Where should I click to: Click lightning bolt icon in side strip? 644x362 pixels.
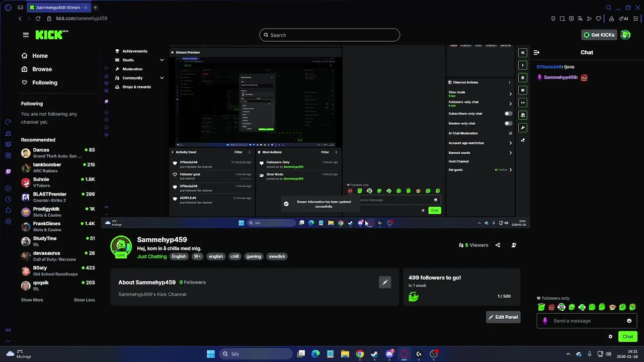523,65
